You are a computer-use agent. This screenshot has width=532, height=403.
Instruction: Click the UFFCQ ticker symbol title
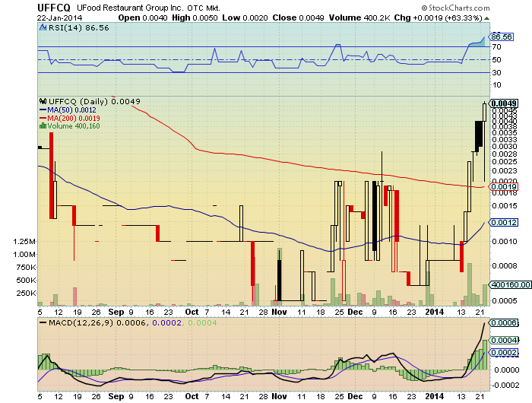(54, 8)
